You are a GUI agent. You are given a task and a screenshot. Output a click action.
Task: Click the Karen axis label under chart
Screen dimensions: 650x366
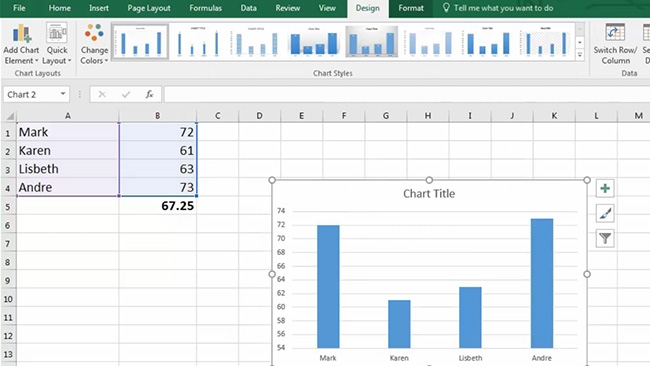[399, 358]
